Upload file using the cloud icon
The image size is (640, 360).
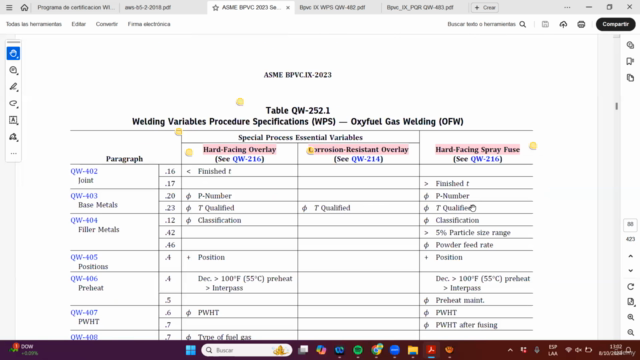click(563, 24)
